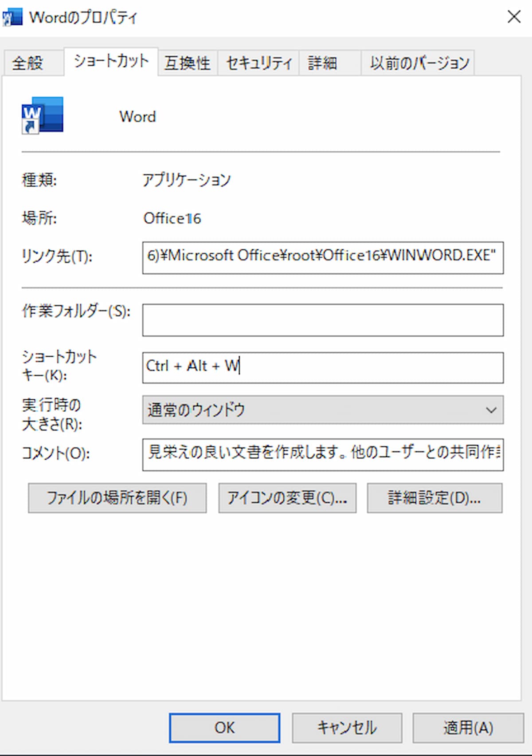Click the リンク先 path input field
Screen dimensions: 532x756
pos(323,258)
